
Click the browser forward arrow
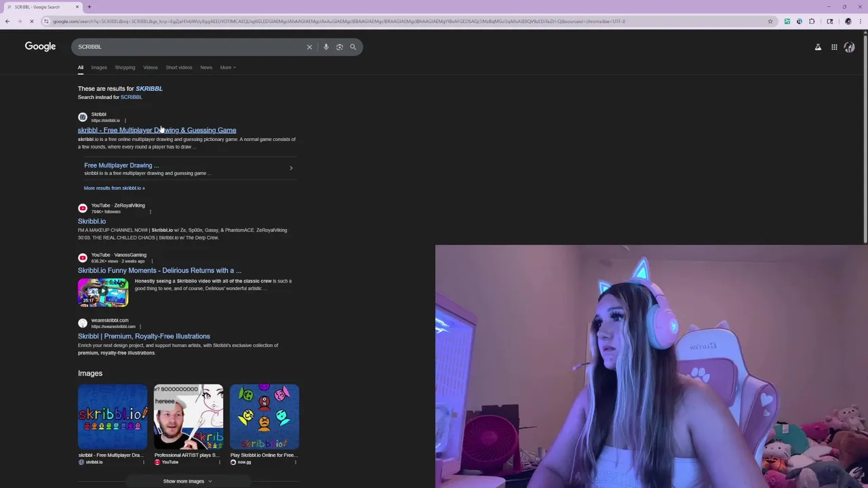[19, 21]
